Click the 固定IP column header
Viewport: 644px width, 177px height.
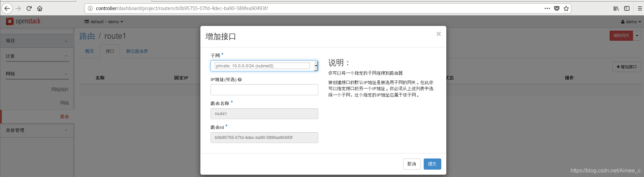[181, 78]
